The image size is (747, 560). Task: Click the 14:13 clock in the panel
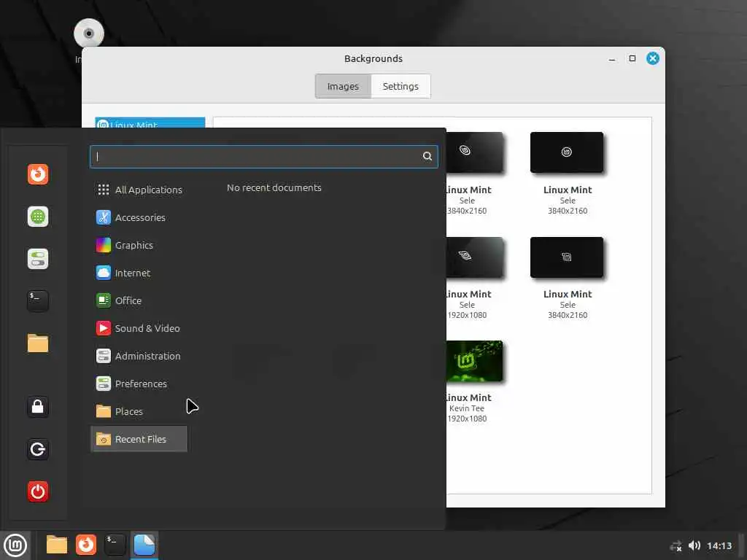(719, 545)
